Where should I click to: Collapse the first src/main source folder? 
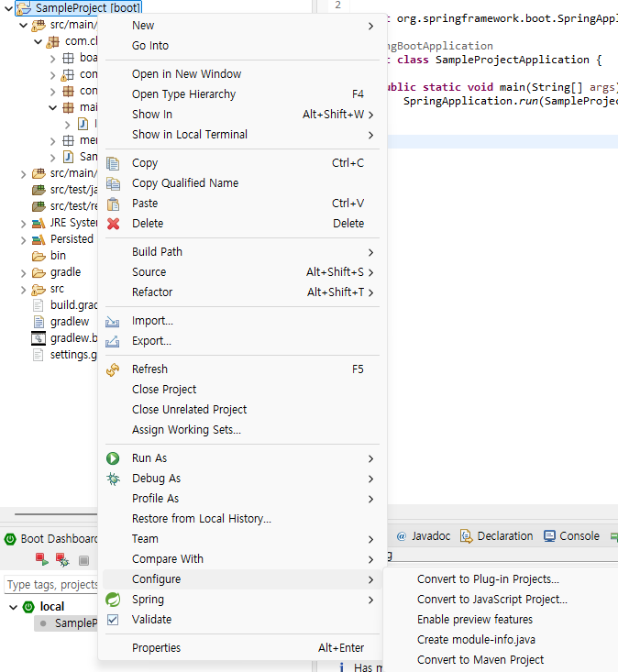click(x=24, y=26)
